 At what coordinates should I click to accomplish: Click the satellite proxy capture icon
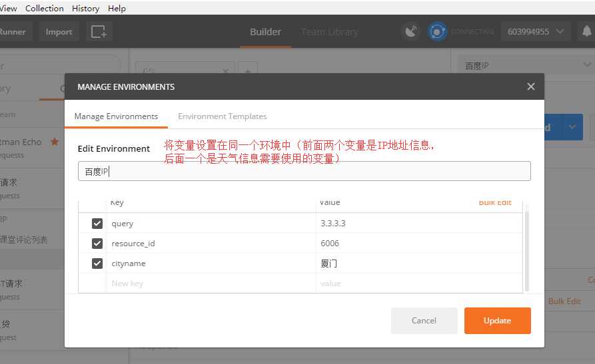(411, 31)
